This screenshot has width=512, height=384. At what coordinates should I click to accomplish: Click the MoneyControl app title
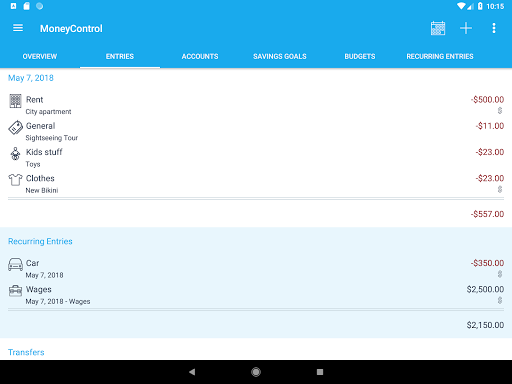(71, 29)
